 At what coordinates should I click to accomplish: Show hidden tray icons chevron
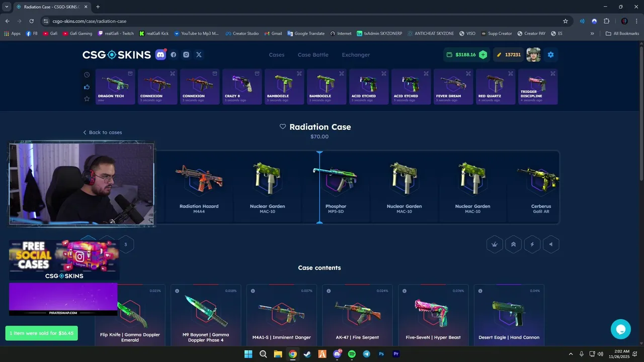pyautogui.click(x=571, y=354)
